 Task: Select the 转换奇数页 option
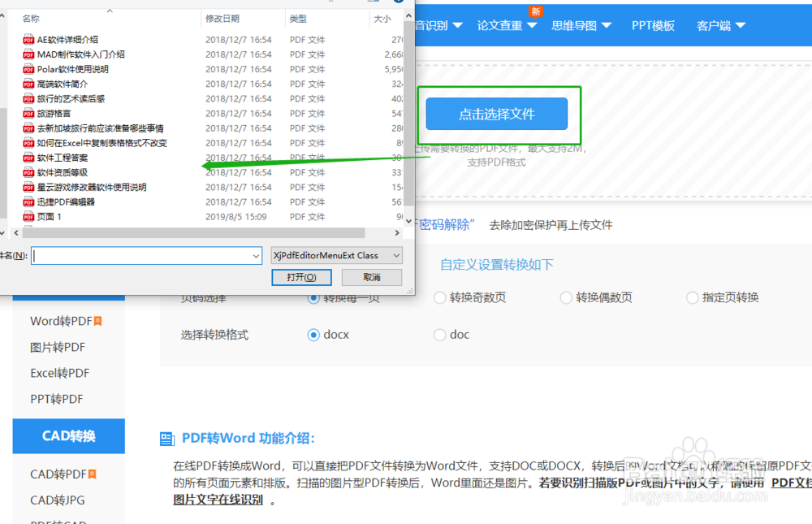[x=440, y=297]
